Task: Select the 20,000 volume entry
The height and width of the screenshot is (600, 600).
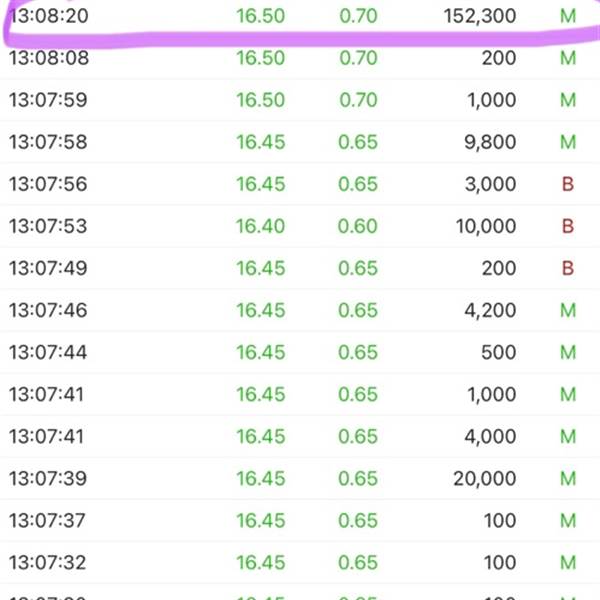Action: [485, 478]
